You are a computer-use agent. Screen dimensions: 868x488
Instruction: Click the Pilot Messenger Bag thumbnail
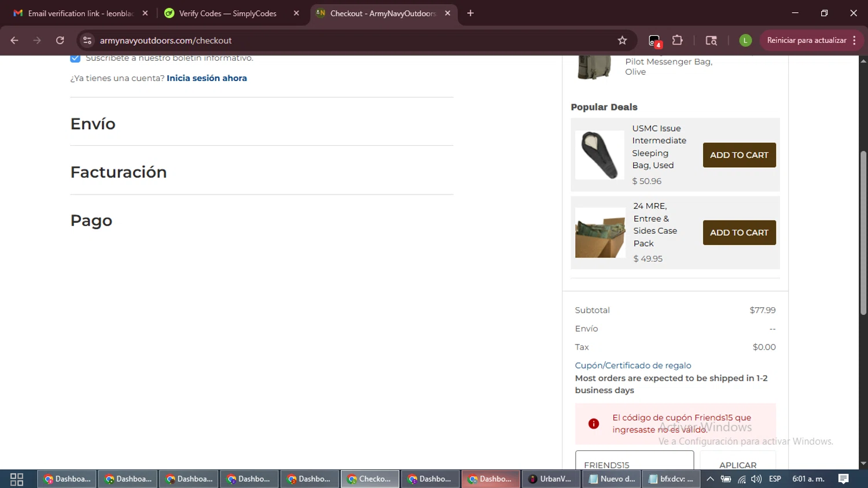(594, 67)
